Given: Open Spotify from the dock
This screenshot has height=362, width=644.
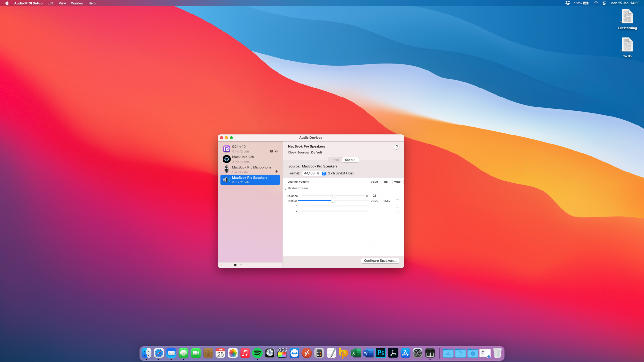Looking at the screenshot, I should (x=257, y=353).
